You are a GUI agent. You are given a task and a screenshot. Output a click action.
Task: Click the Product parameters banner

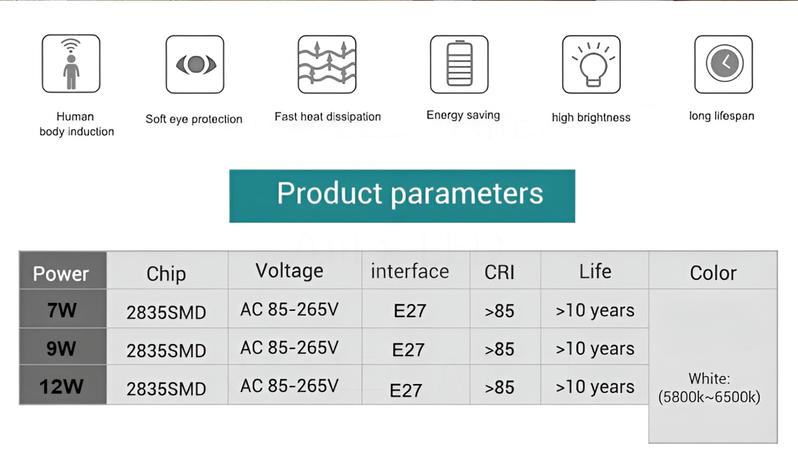coord(402,196)
